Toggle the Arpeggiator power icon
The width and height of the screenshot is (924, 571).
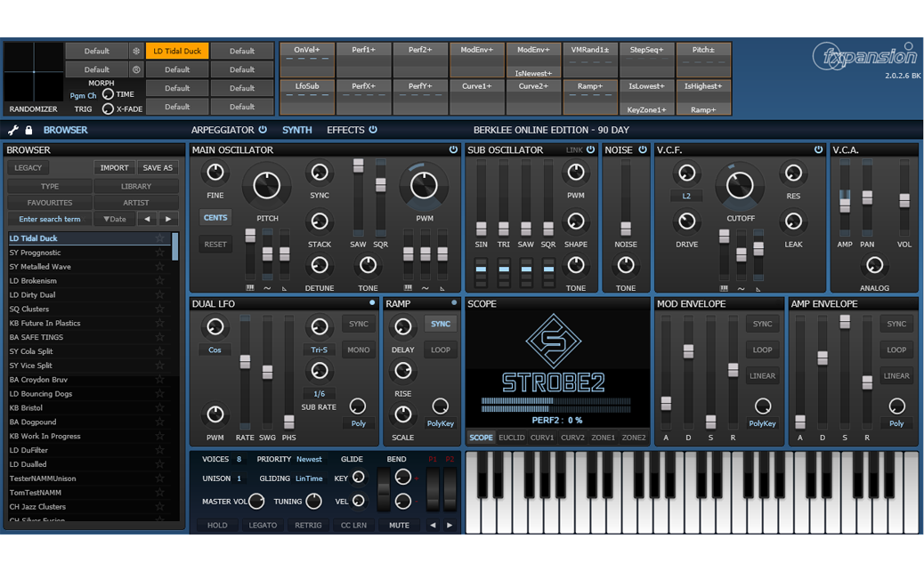pyautogui.click(x=263, y=130)
